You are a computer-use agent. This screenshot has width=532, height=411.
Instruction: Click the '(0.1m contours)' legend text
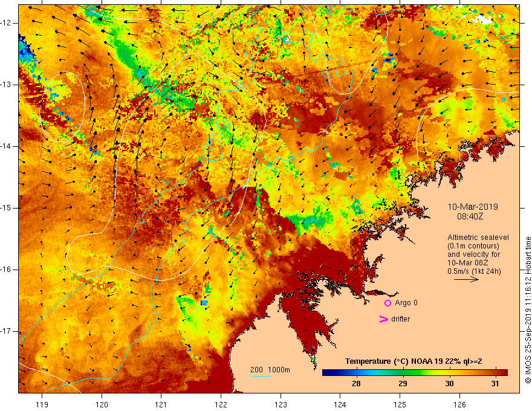[x=473, y=246]
